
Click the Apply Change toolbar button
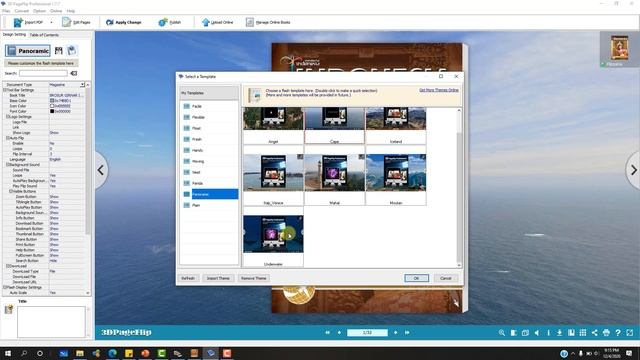pos(123,22)
